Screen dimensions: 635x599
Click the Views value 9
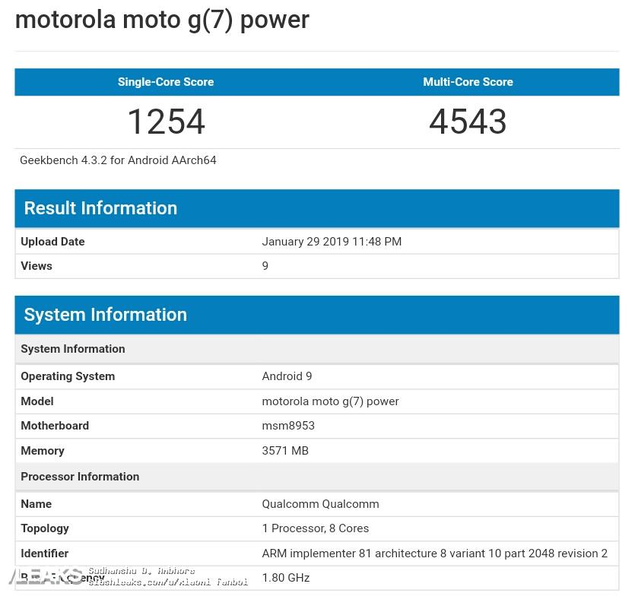tap(265, 266)
